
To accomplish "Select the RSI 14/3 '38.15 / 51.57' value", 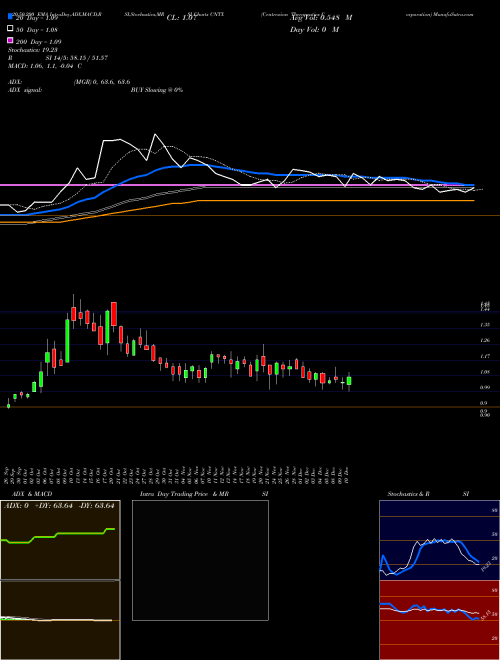I will click(88, 58).
